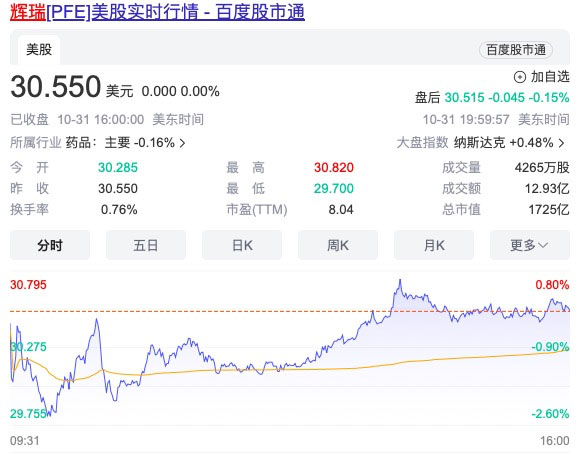582x455 pixels.
Task: Open the 辉瑞[PFE]美股实时行情 title link
Action: coord(157,12)
